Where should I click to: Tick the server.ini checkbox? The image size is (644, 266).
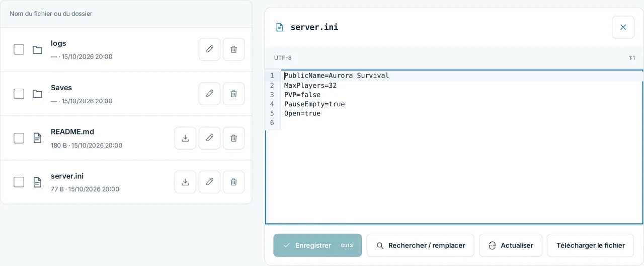coord(19,182)
